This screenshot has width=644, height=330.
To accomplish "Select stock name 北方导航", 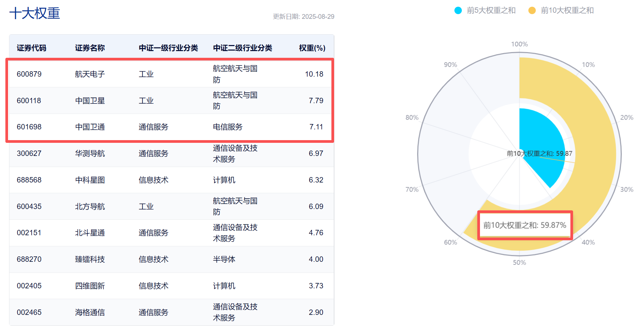I will (90, 206).
